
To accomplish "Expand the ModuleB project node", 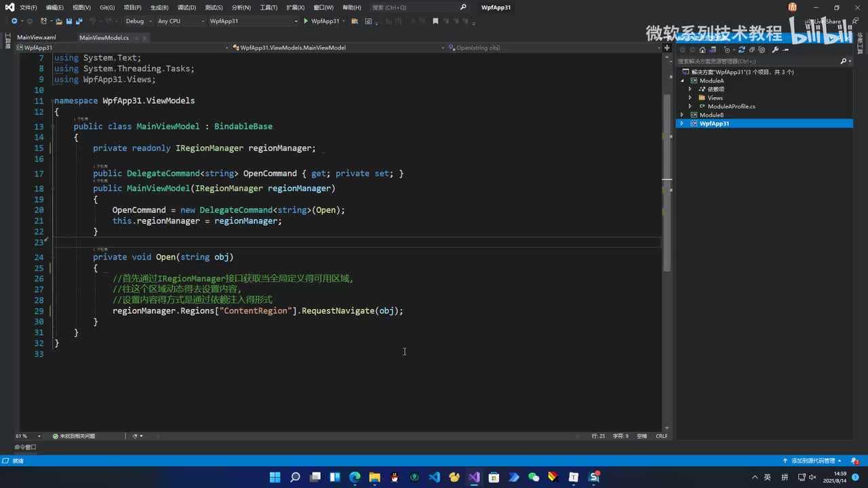I will pos(682,115).
